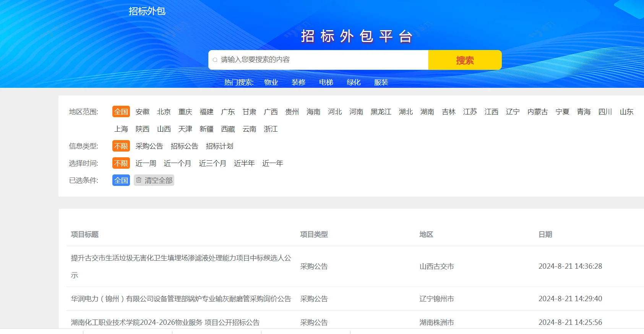Open the 湖南化工职业技术学院 project listing
The width and height of the screenshot is (644, 334).
pyautogui.click(x=165, y=322)
